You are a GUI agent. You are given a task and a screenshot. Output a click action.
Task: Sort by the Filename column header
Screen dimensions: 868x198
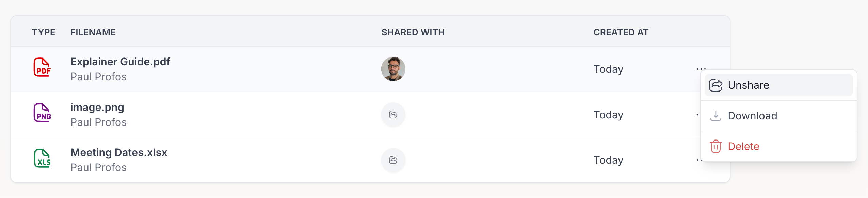(93, 32)
